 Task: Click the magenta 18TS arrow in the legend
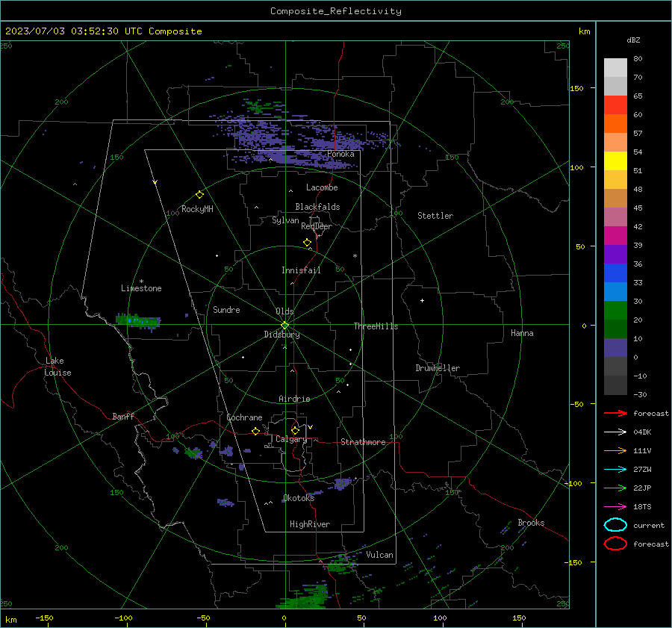pyautogui.click(x=615, y=507)
